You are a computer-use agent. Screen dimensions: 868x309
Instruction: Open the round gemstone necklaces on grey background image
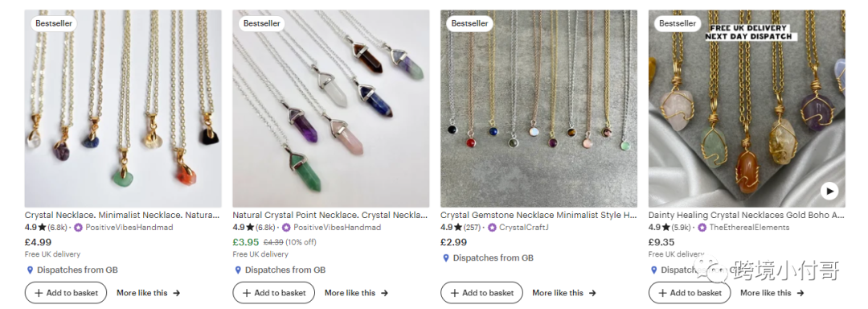pyautogui.click(x=538, y=109)
